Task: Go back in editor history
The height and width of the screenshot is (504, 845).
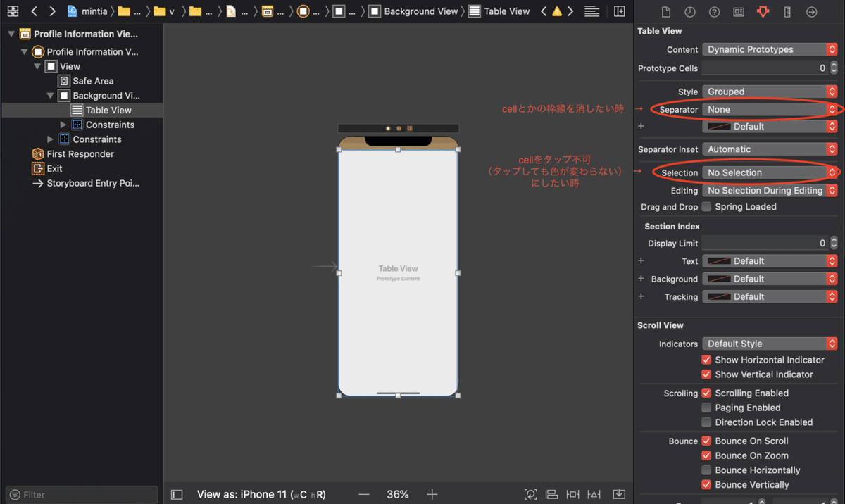Action: pos(34,11)
